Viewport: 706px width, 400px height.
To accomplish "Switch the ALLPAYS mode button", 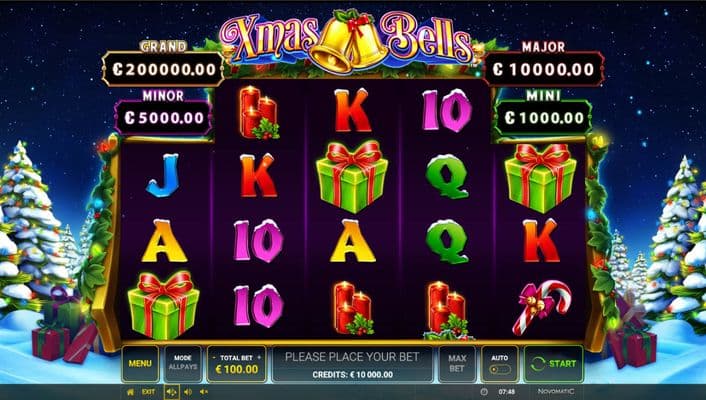I will [x=183, y=364].
